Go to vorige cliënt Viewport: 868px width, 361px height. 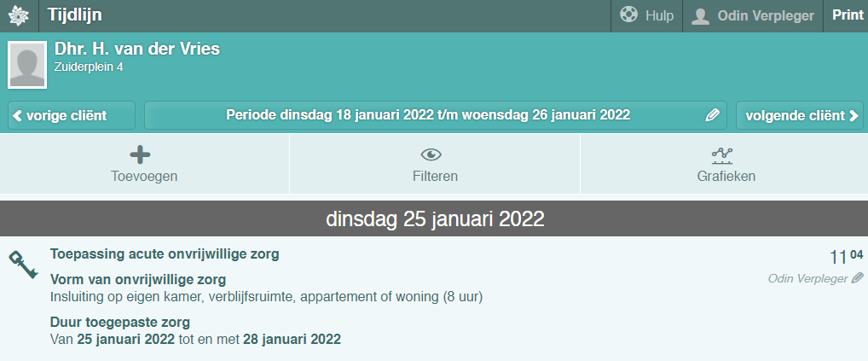(72, 115)
